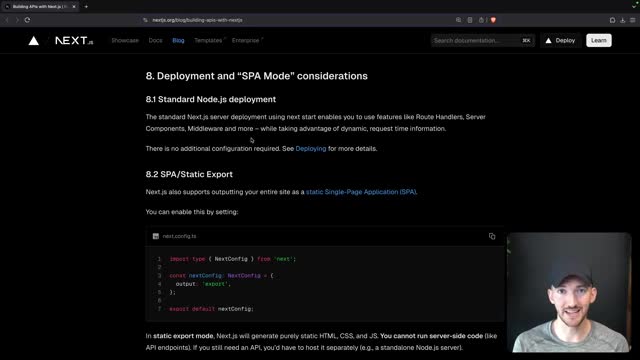640x360 pixels.
Task: Click heading 8.1 Standard Node.js deployment
Action: 211,99
